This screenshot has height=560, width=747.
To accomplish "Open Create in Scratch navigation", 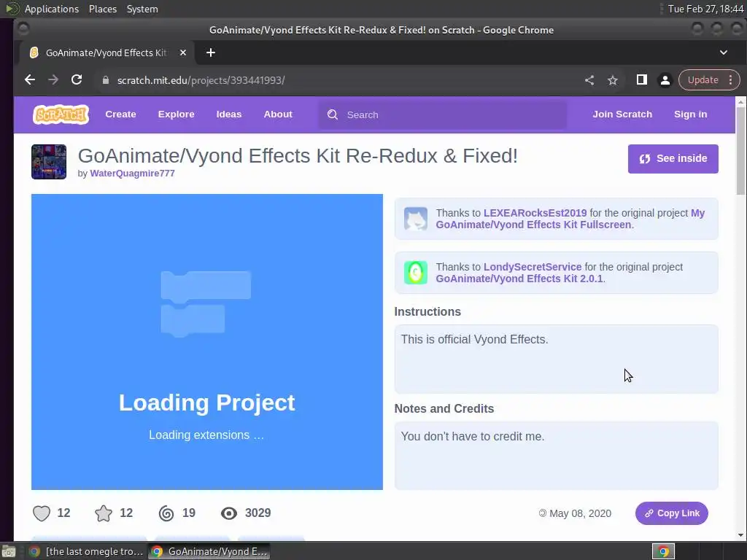I will click(x=120, y=114).
